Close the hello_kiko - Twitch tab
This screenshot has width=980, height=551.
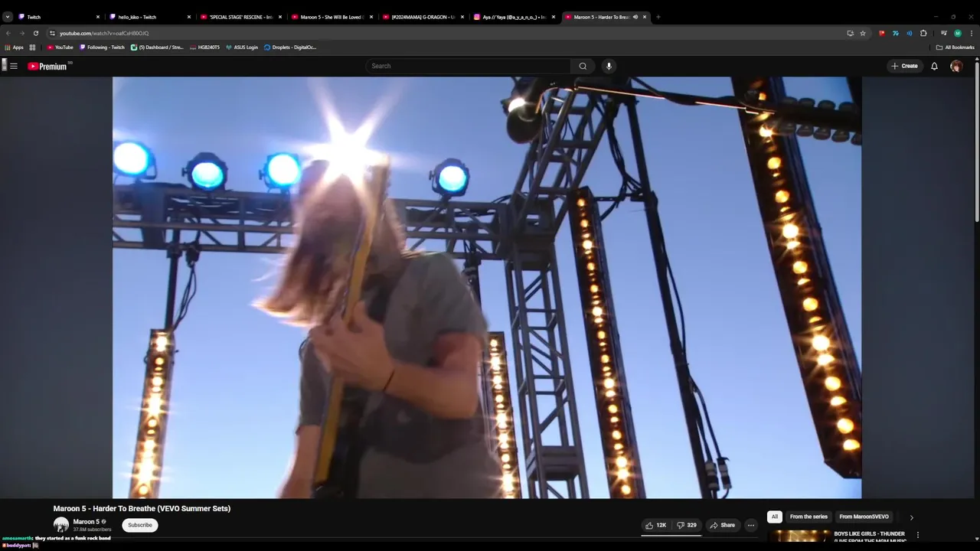tap(189, 17)
